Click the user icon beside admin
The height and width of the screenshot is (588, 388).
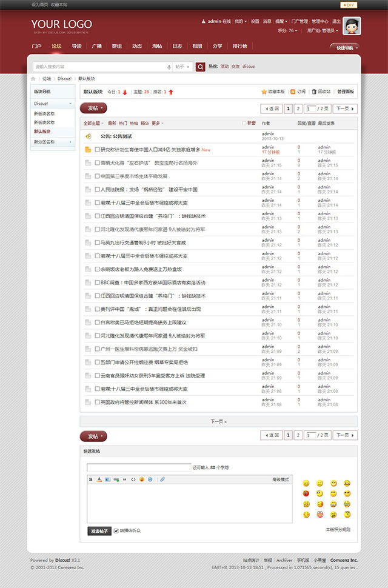point(203,22)
